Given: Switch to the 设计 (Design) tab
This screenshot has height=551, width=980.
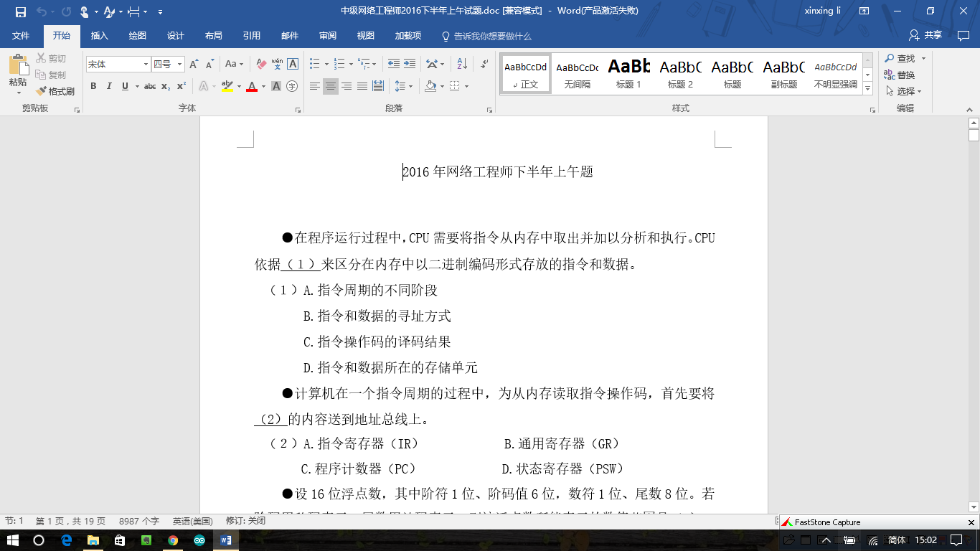Looking at the screenshot, I should tap(176, 36).
